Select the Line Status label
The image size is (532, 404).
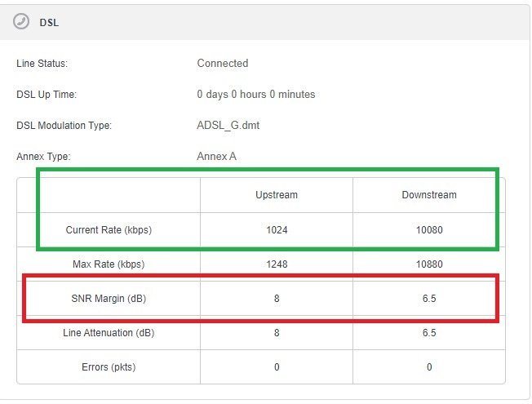pyautogui.click(x=42, y=64)
